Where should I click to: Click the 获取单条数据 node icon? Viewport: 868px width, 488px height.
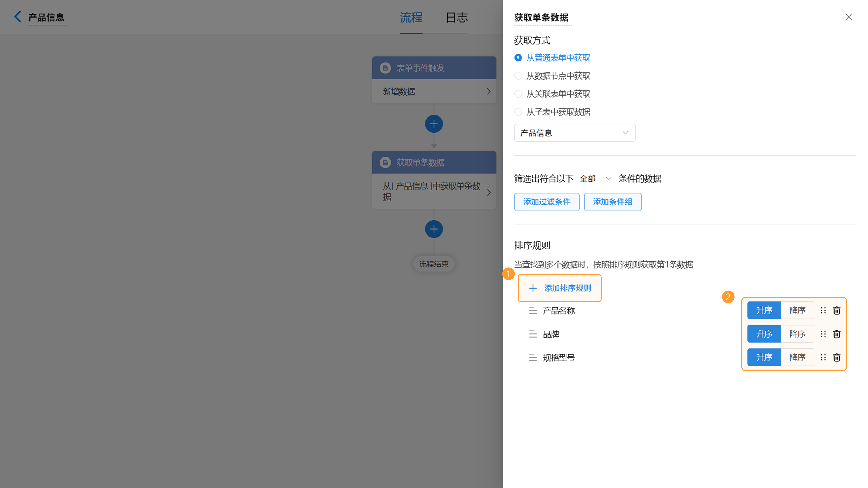click(x=385, y=162)
